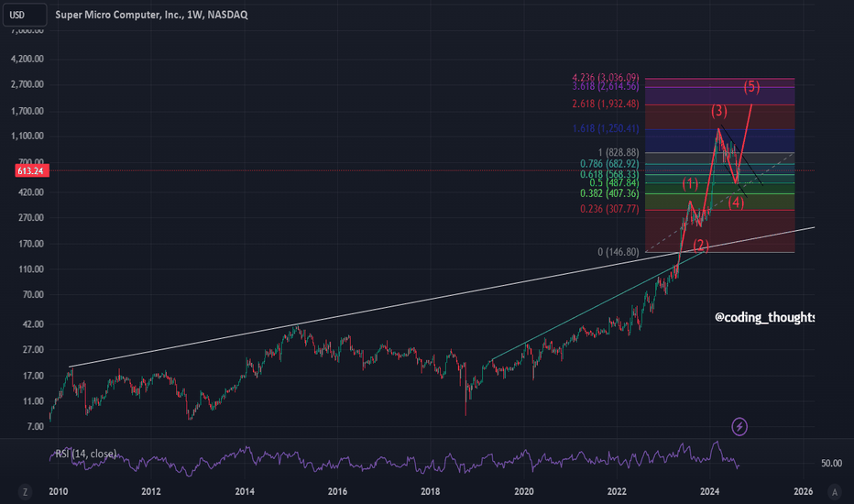Open the RSI (14, close) indicator legend
Image resolution: width=854 pixels, height=504 pixels.
pos(85,454)
